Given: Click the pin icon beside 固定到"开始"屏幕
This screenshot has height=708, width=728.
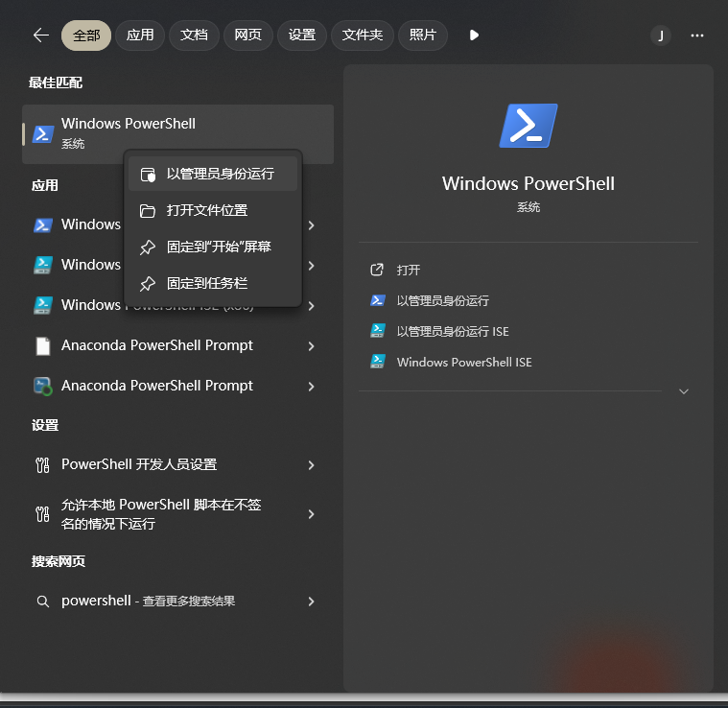Looking at the screenshot, I should pos(148,248).
